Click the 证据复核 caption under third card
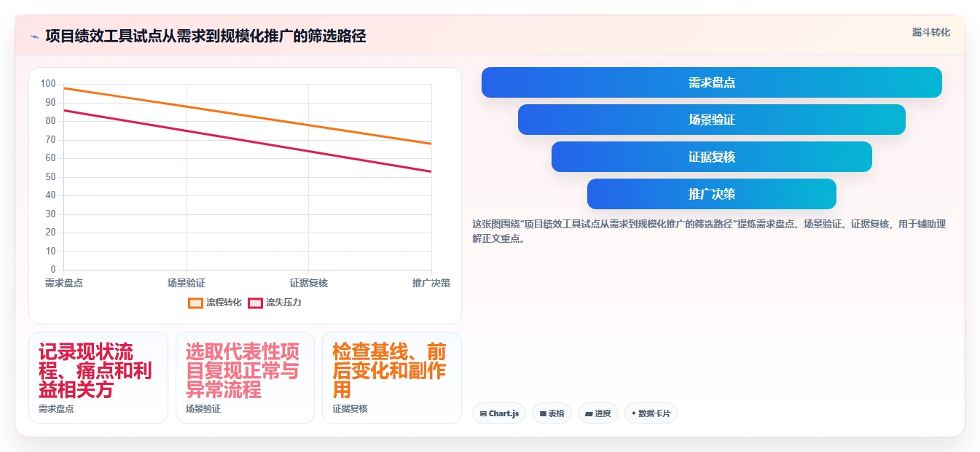 [350, 409]
